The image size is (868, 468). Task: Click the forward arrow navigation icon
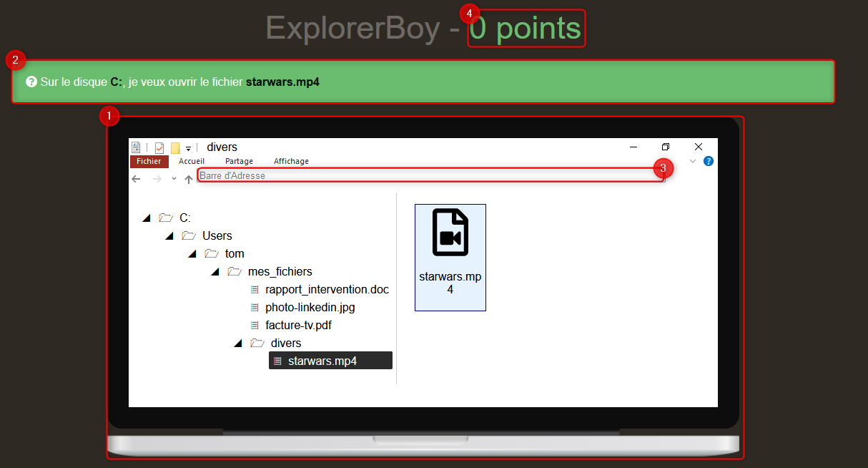click(157, 179)
